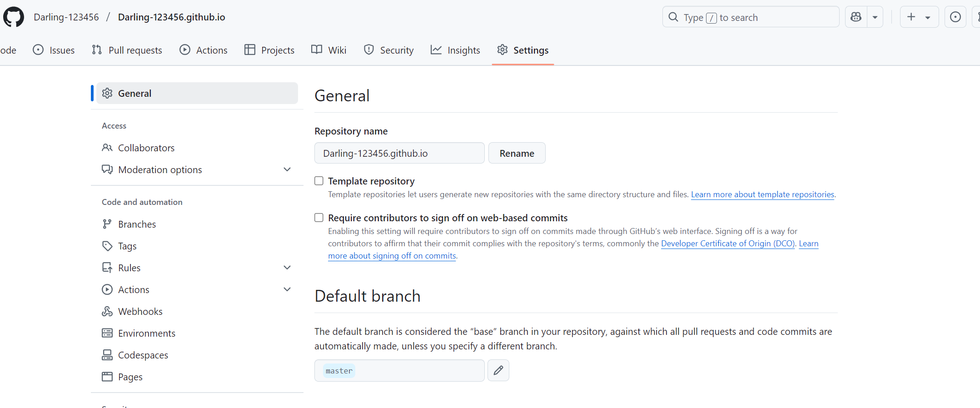Open Codespaces settings in sidebar

point(143,355)
